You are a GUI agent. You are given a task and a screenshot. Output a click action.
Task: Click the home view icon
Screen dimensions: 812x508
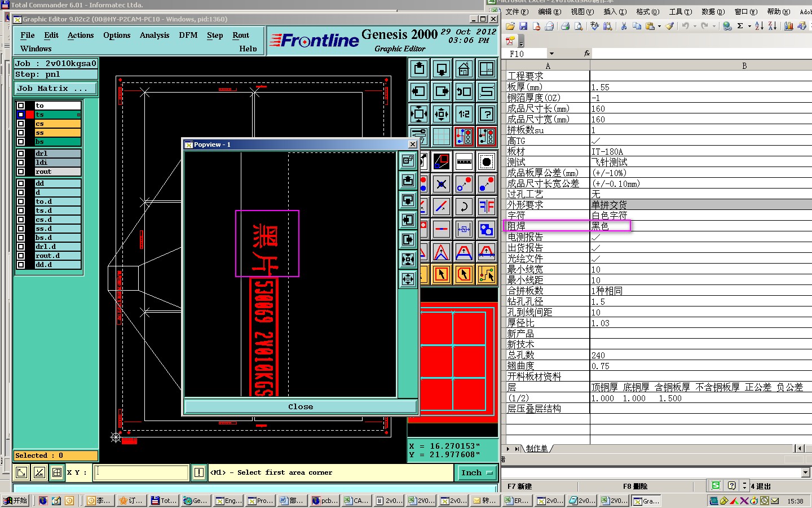coord(464,69)
